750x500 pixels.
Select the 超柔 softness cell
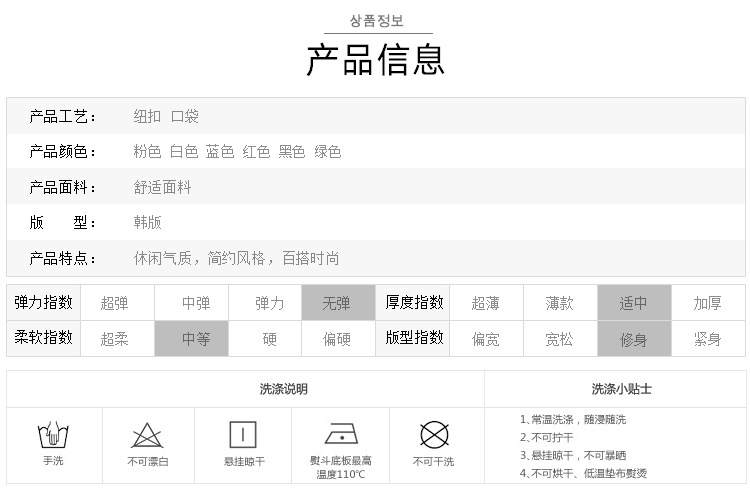click(118, 339)
